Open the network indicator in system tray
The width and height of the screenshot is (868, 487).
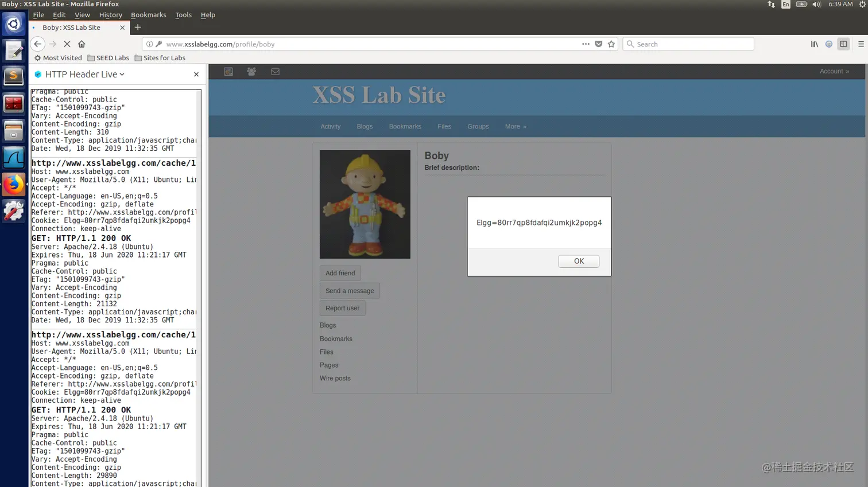772,4
